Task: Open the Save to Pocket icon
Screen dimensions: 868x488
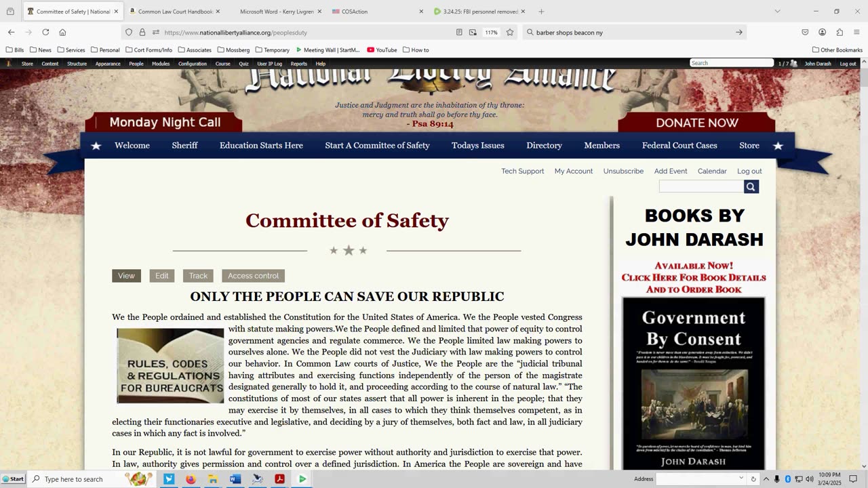Action: pos(805,32)
